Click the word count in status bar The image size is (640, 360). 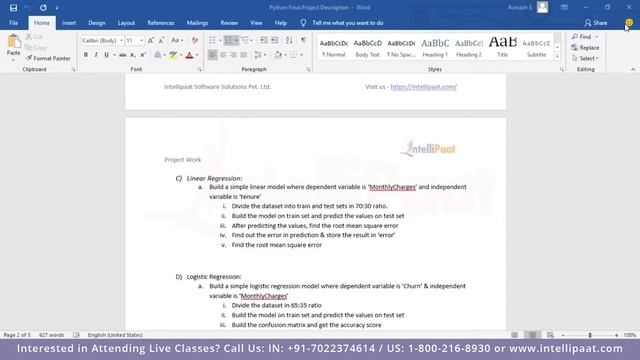51,335
